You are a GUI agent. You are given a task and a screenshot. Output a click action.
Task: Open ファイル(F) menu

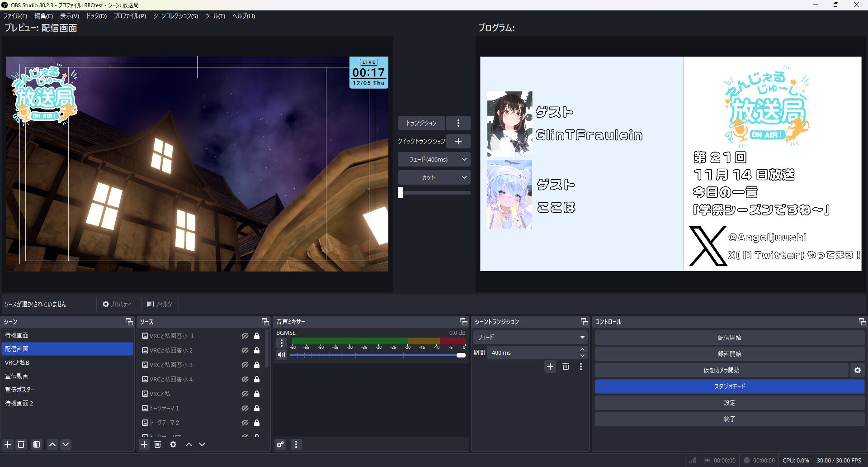[x=15, y=16]
